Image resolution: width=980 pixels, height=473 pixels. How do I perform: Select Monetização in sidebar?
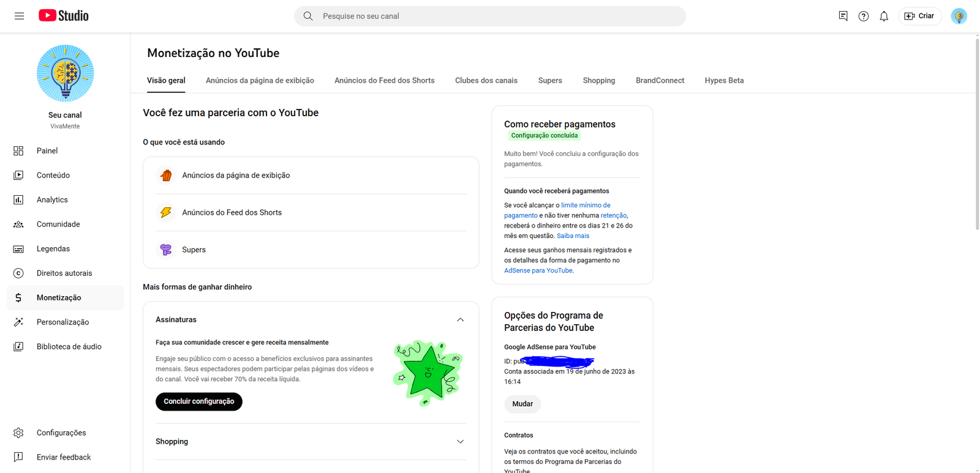(65, 297)
